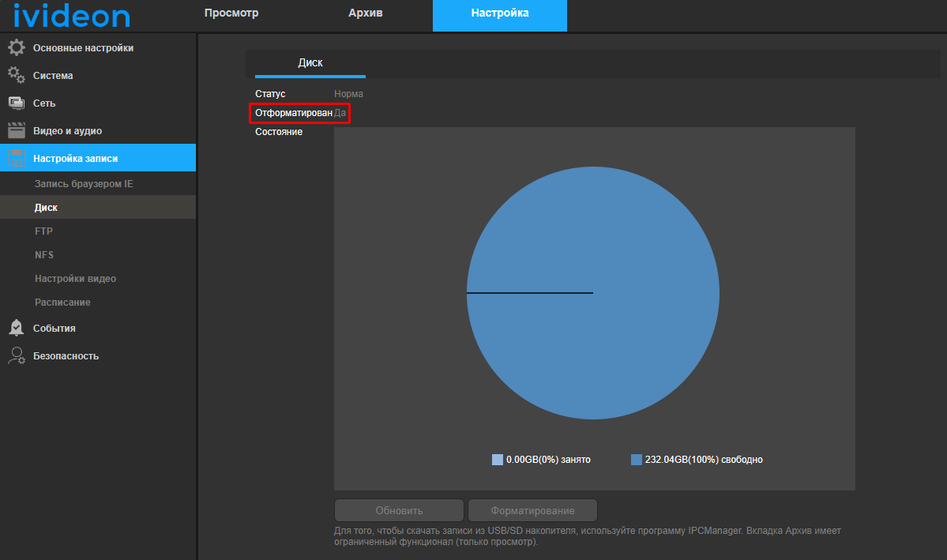
Task: Open the Безопасность menu section
Action: [x=98, y=355]
